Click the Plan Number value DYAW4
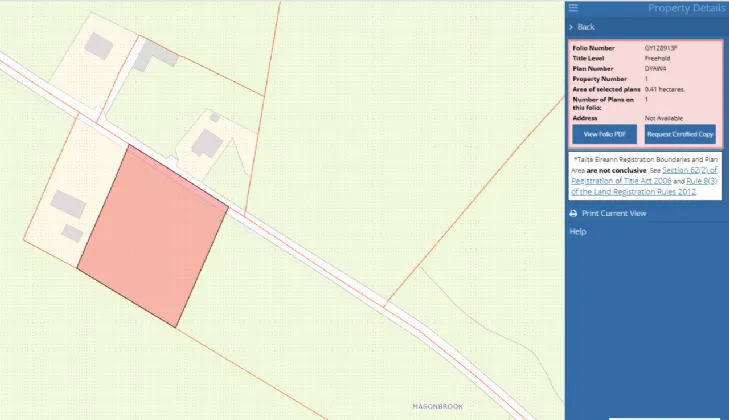This screenshot has height=420, width=729. click(656, 68)
